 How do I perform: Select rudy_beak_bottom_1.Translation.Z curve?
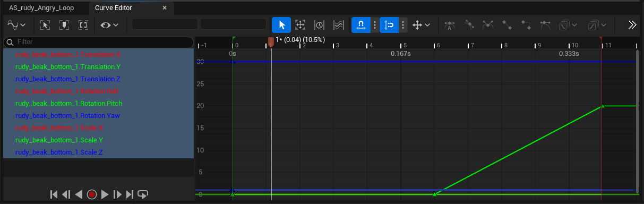pos(68,79)
